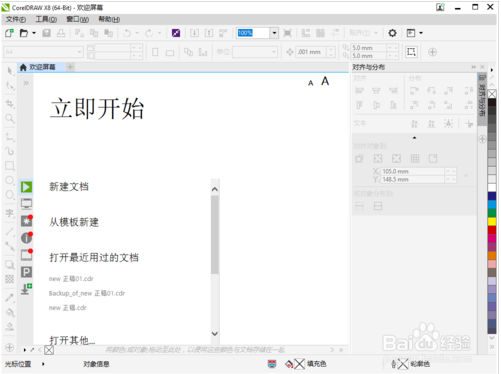Expand the zoom level dropdown arrow
Image resolution: width=501 pixels, height=374 pixels.
tap(274, 33)
